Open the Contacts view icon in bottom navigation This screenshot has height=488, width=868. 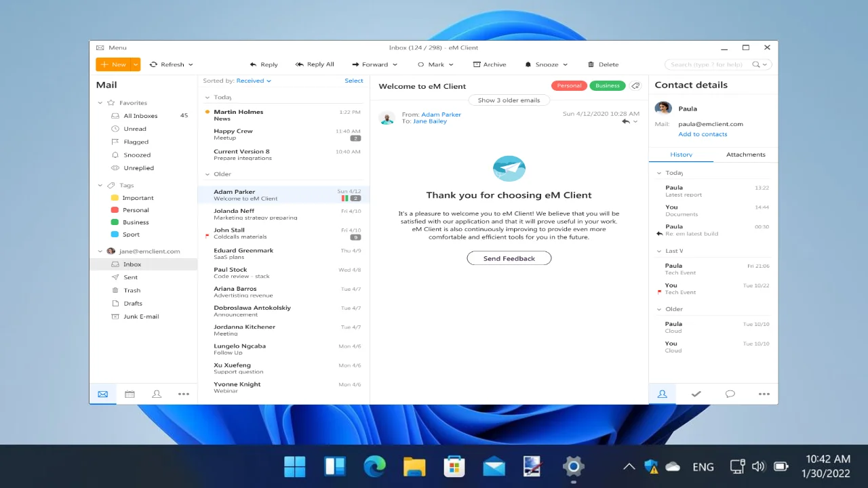click(x=157, y=394)
